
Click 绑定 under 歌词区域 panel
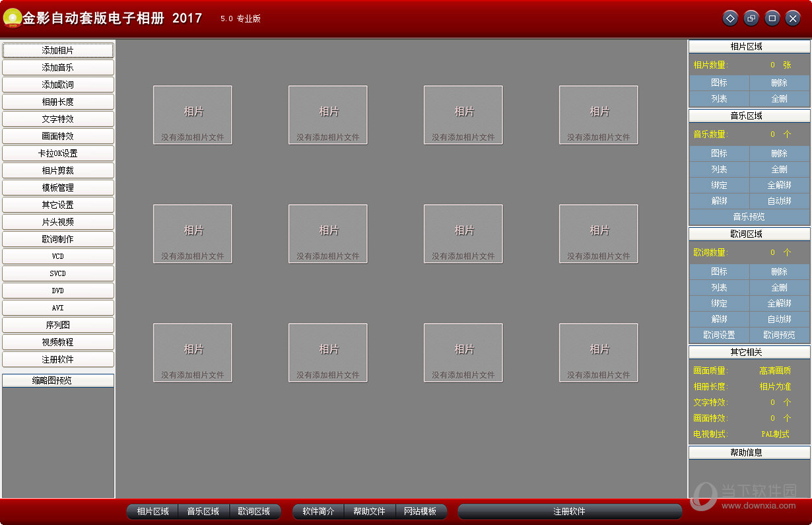(x=720, y=303)
